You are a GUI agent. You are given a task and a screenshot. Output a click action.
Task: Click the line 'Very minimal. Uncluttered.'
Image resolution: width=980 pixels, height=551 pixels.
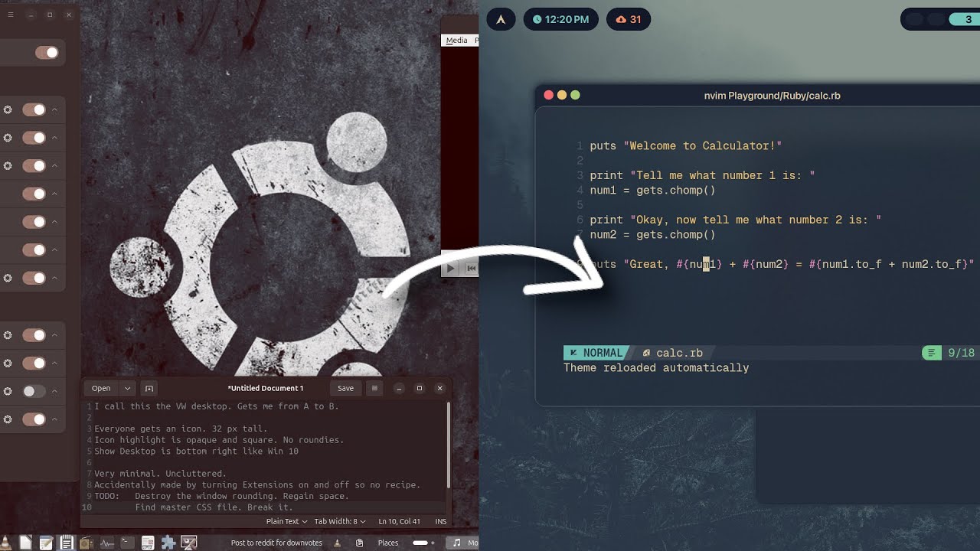pos(160,474)
